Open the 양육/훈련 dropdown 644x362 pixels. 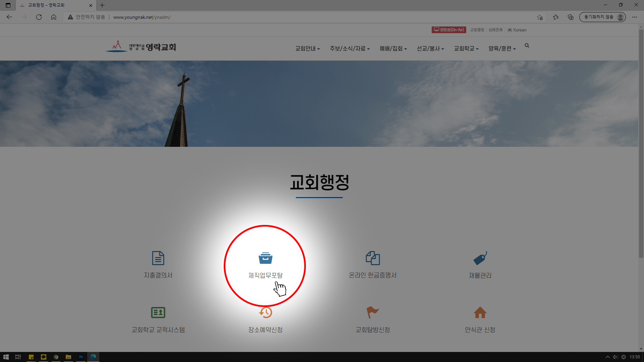point(502,48)
